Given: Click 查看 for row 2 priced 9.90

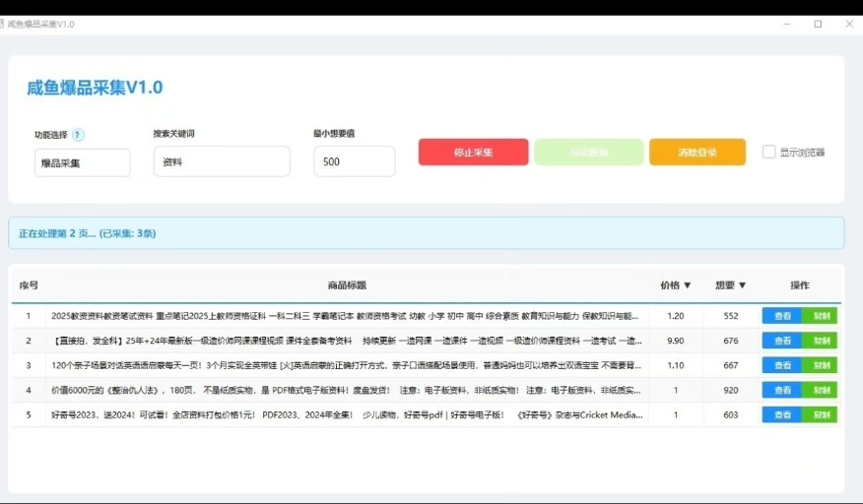Looking at the screenshot, I should coord(782,341).
